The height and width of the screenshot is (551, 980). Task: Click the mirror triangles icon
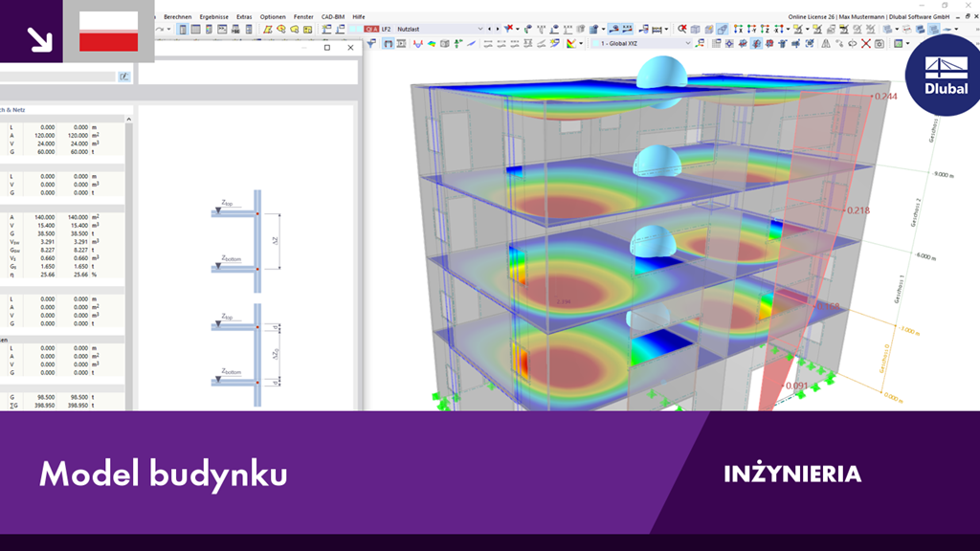tap(826, 43)
